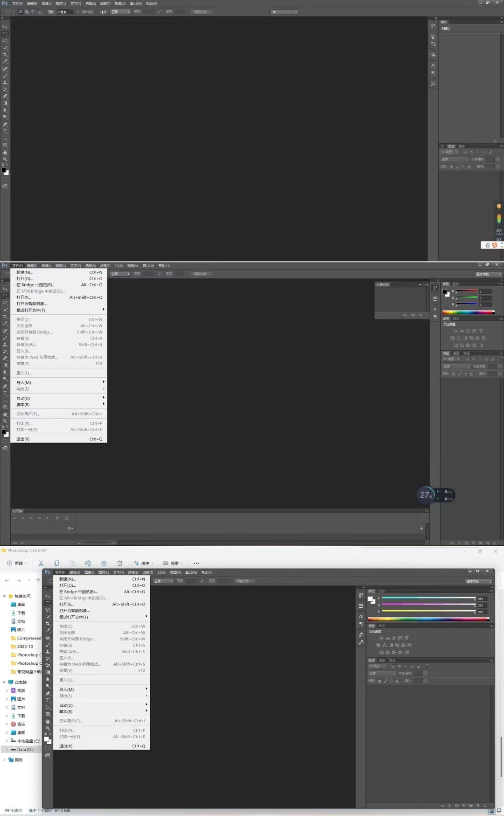The width and height of the screenshot is (504, 816).
Task: Select the Crop tool in the top Photoshop window
Action: [5, 55]
